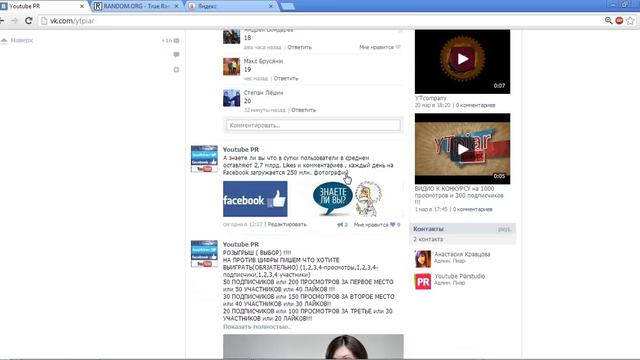The width and height of the screenshot is (640, 360).
Task: Play the YTpiar contest video
Action: pos(462,149)
